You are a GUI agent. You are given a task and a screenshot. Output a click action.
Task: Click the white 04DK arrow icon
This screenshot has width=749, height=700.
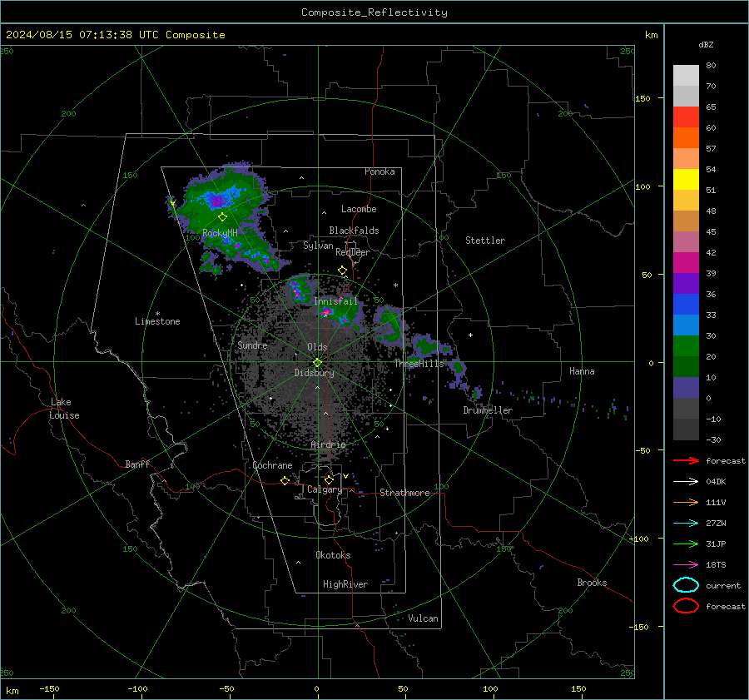pyautogui.click(x=686, y=482)
